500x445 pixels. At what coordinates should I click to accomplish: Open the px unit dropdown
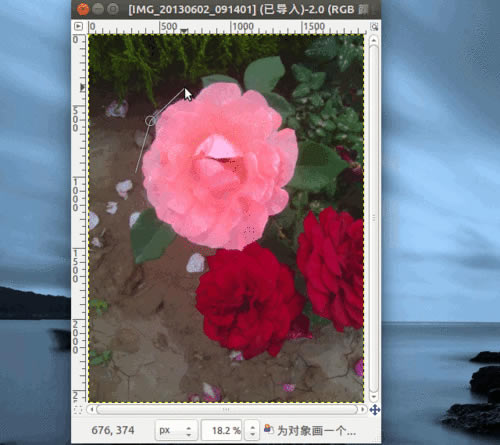pyautogui.click(x=176, y=430)
